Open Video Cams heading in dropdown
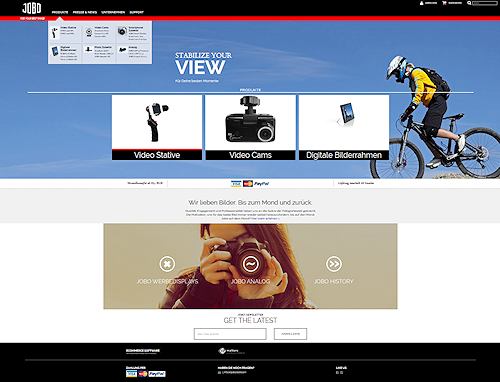Image resolution: width=500 pixels, height=382 pixels. point(101,27)
